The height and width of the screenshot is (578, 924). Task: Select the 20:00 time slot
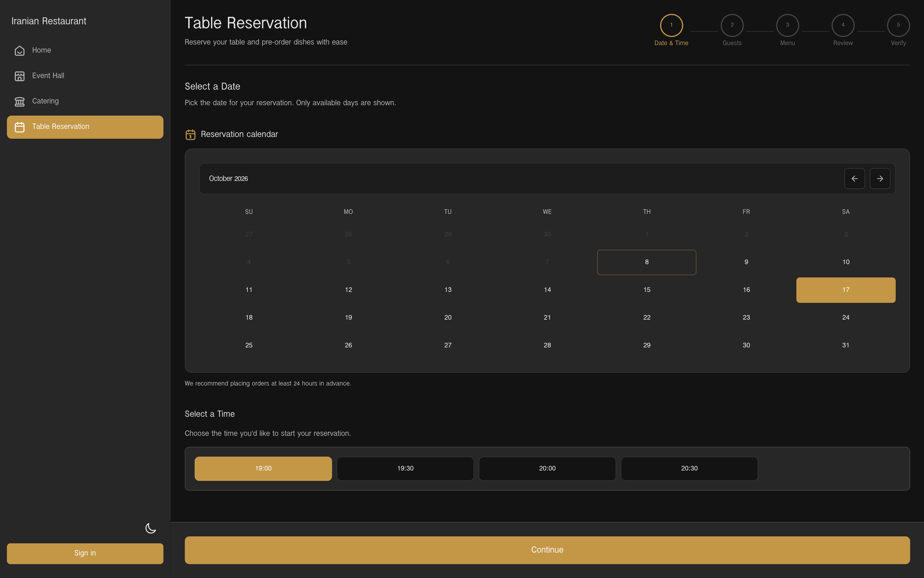pyautogui.click(x=547, y=468)
